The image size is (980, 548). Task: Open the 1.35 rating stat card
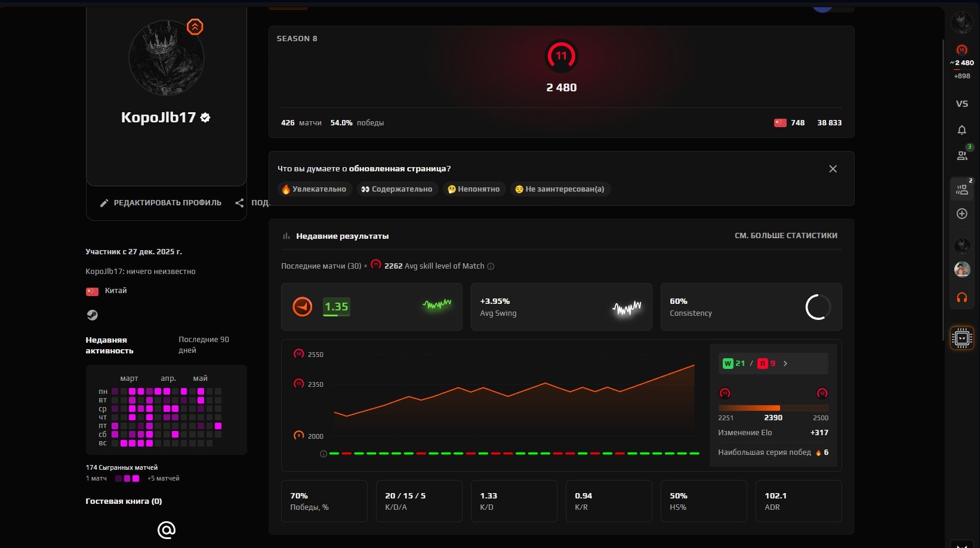pos(371,307)
